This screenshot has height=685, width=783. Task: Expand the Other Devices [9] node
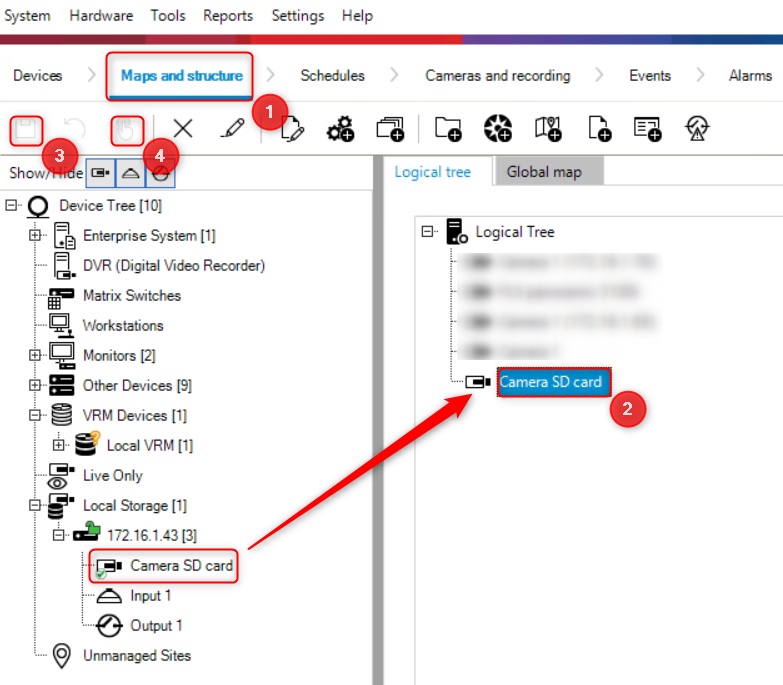(x=35, y=385)
